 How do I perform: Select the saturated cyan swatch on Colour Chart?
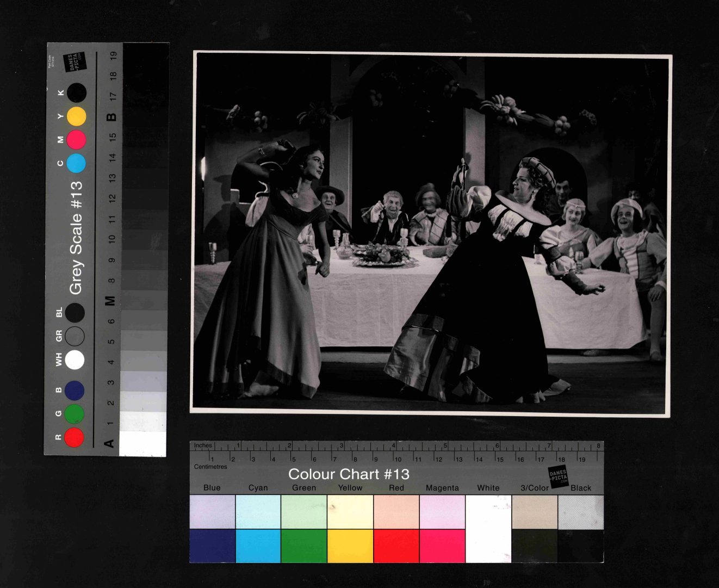258,546
